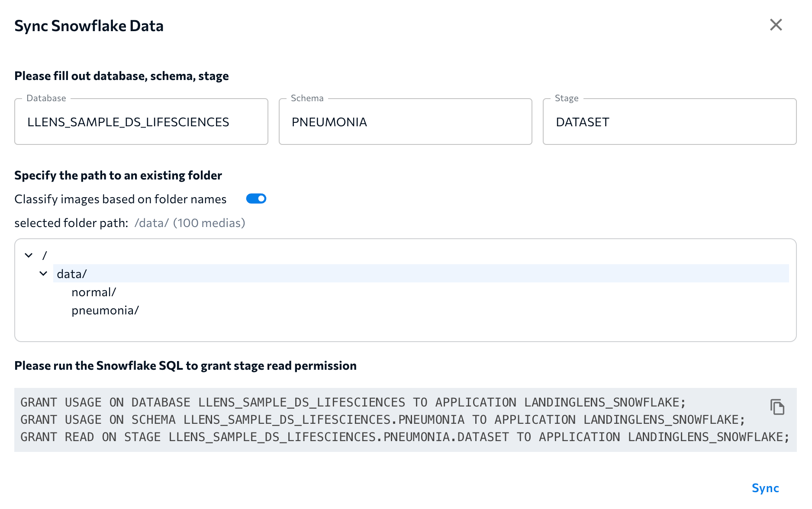Viewport: 812px width, 509px height.
Task: Click the GRANT READ ON STAGE line
Action: point(404,437)
